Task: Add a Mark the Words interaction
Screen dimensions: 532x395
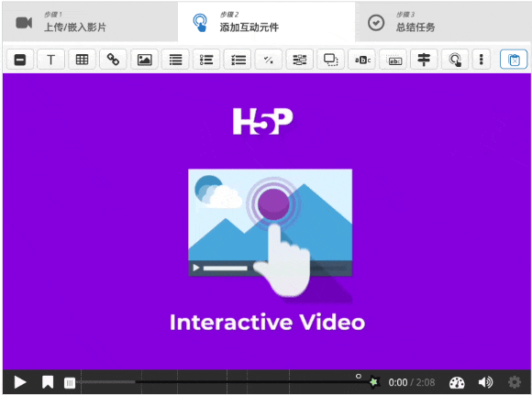Action: click(362, 60)
